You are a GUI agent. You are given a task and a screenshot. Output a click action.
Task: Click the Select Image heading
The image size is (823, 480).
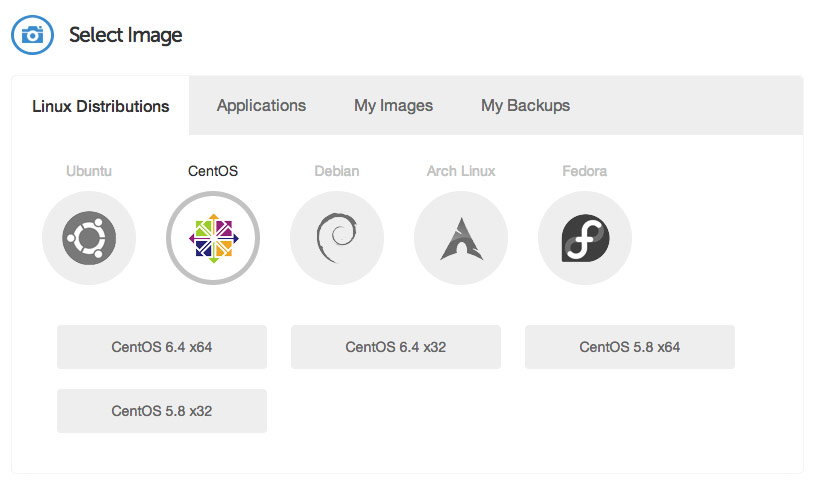click(126, 35)
